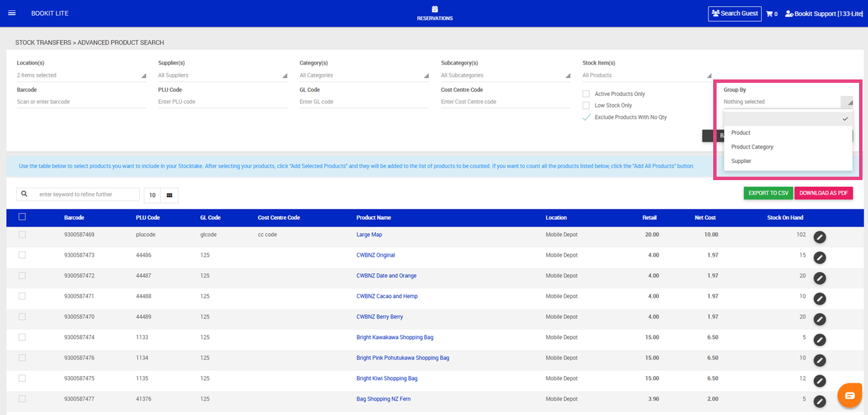Tick the Low Stock Only checkbox
868x415 pixels.
[586, 105]
